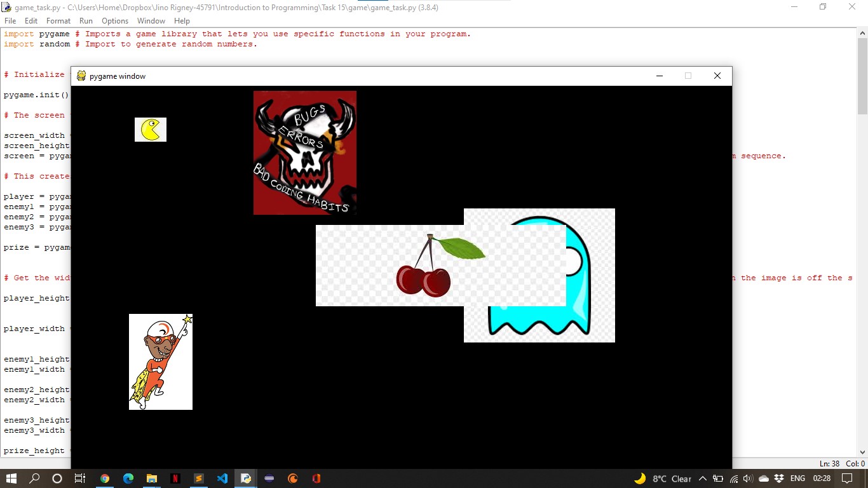This screenshot has width=868, height=488.
Task: Open Visual Studio Code from taskbar
Action: click(x=222, y=478)
